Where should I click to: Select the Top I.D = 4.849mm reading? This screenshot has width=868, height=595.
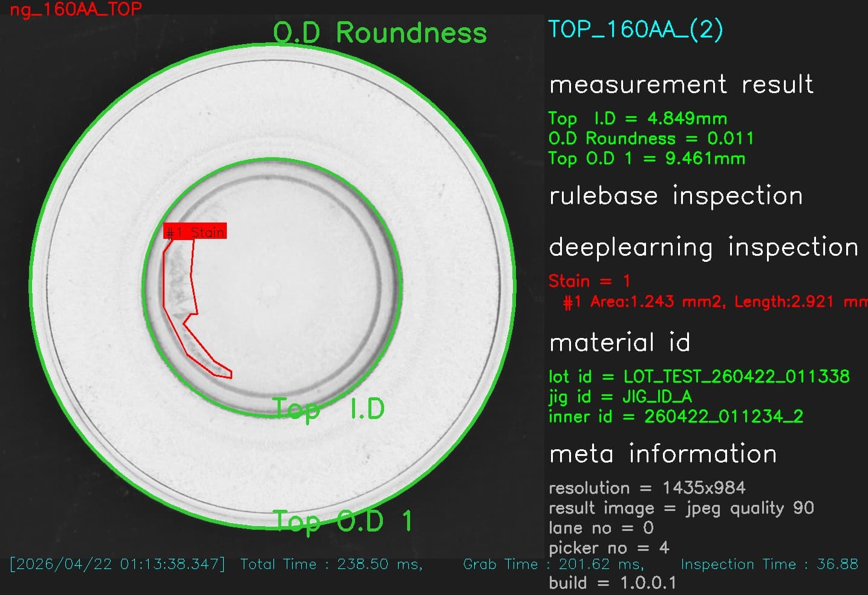[x=638, y=119]
